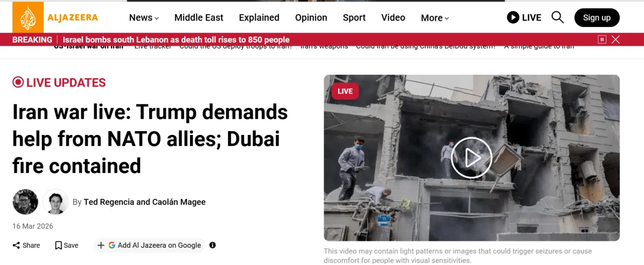
Task: Open the Middle East section
Action: pos(199,18)
